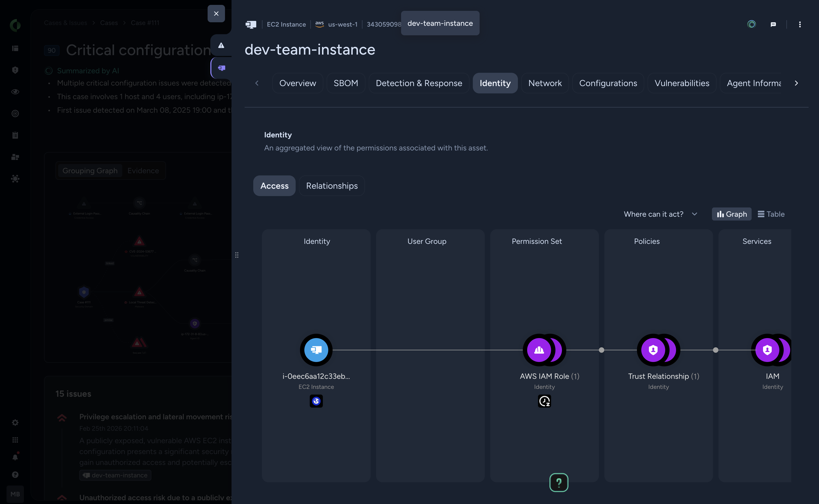Click the AWS IAM Role node

(539, 350)
